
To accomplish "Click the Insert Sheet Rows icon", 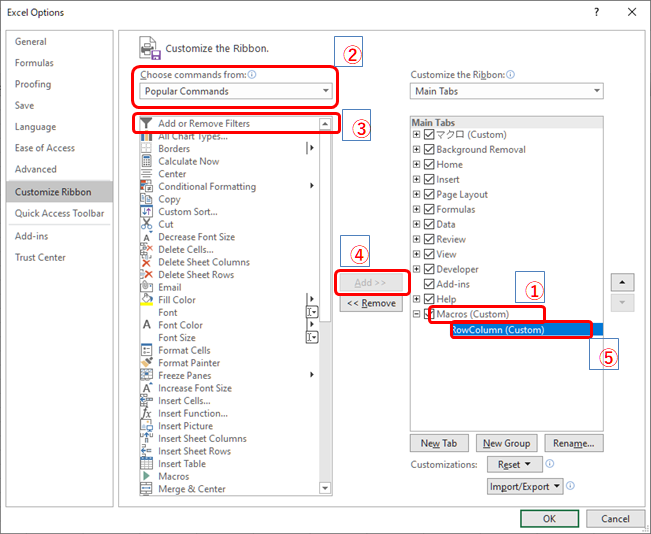I will click(x=146, y=451).
